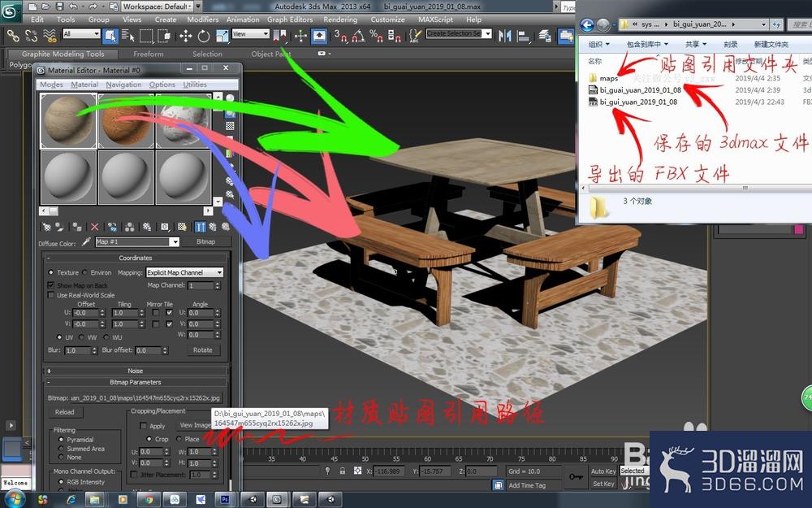Viewport: 812px width, 508px height.
Task: Open the Layer Manager icon
Action: (544, 35)
